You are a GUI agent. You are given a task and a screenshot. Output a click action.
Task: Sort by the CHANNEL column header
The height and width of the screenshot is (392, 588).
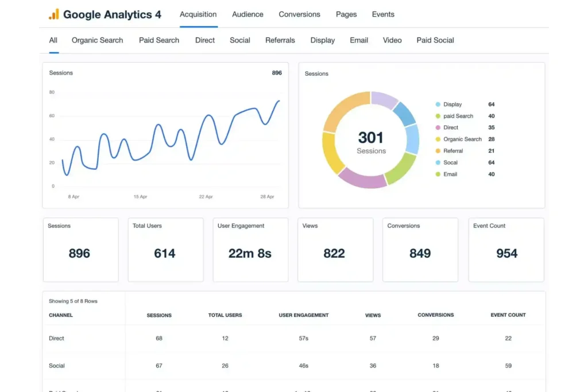(x=61, y=315)
